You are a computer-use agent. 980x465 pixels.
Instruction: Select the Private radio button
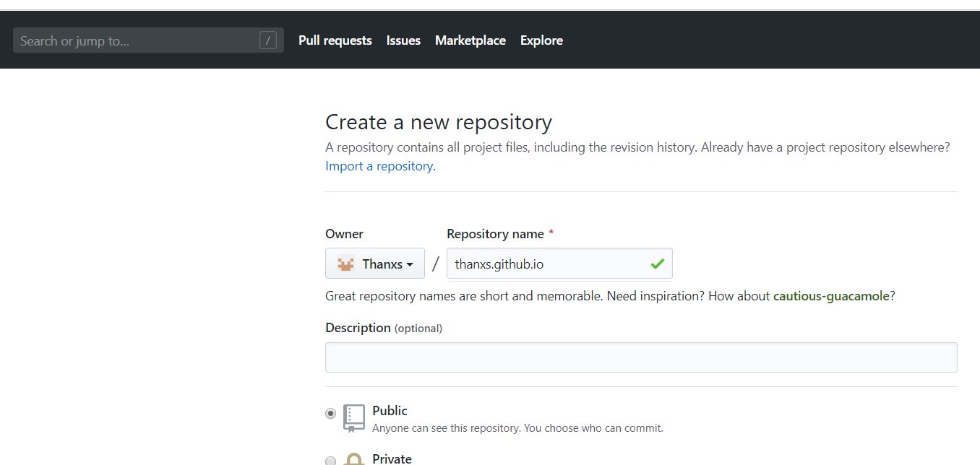click(331, 461)
